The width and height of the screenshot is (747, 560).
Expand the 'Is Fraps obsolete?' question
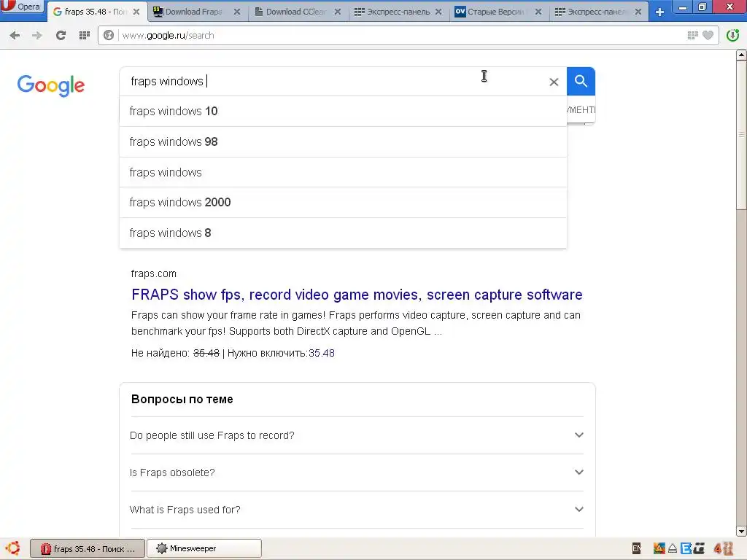(x=357, y=472)
